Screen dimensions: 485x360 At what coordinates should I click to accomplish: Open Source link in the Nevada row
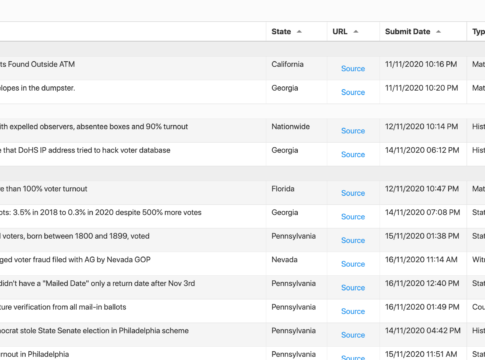[353, 264]
